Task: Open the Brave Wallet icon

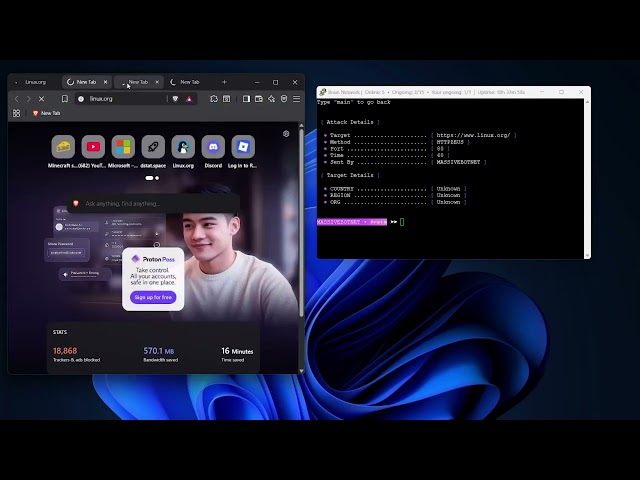Action: (x=259, y=99)
